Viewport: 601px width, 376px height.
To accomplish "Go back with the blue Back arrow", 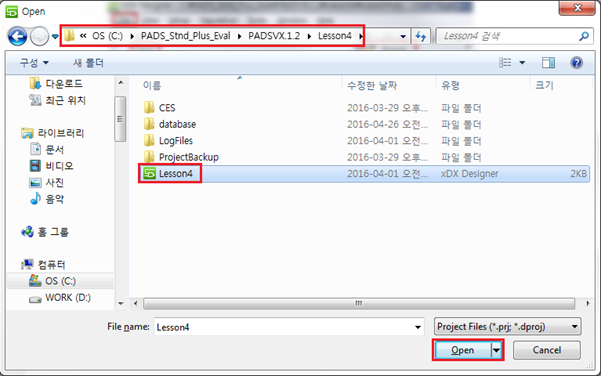I will click(17, 36).
